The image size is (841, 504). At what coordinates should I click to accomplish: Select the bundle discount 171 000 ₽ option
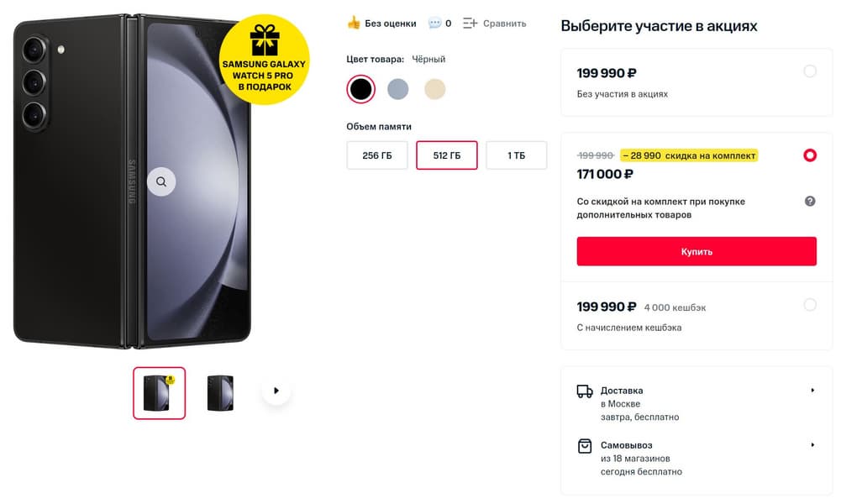(x=810, y=155)
